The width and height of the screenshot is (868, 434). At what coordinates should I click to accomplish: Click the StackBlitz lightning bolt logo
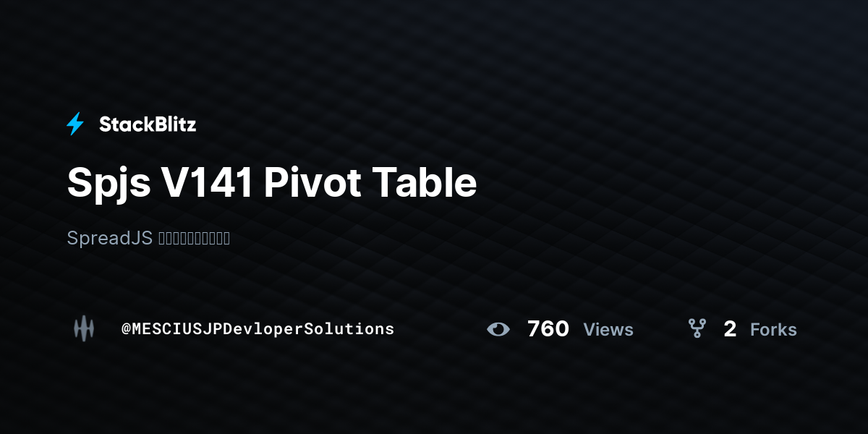[75, 124]
